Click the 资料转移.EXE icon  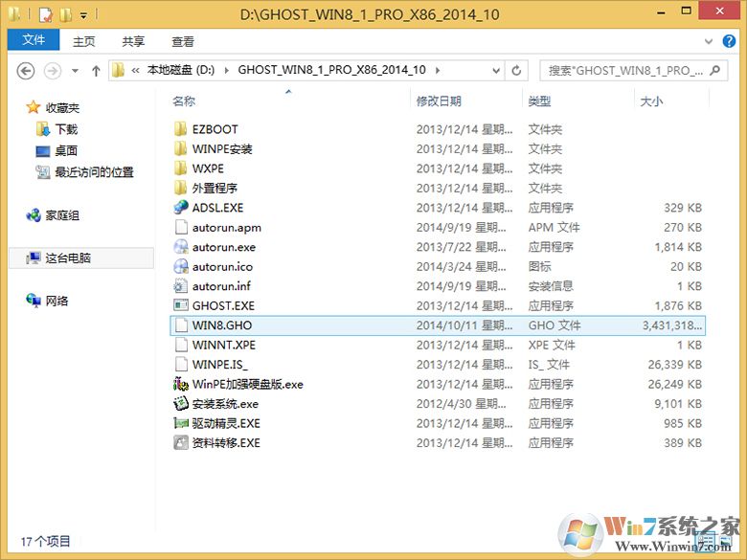pos(181,443)
